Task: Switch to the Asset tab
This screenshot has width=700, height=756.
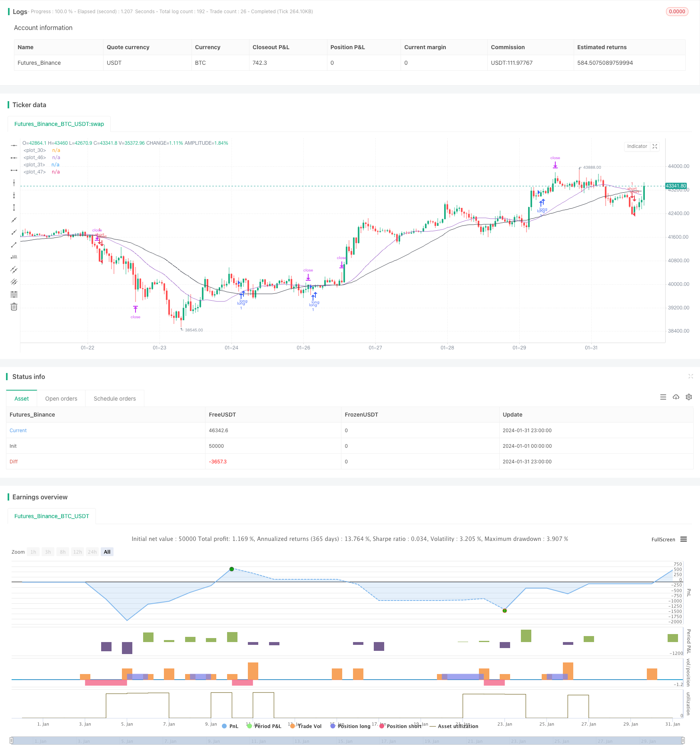Action: click(x=22, y=399)
